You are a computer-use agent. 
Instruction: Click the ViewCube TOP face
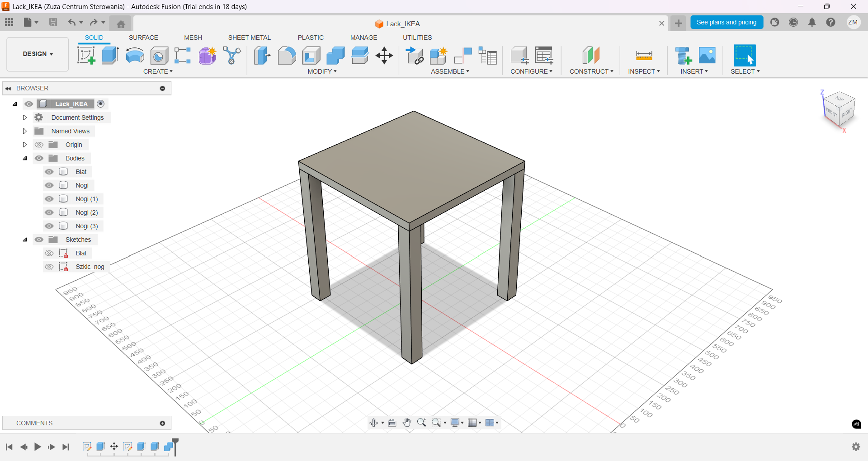click(840, 99)
